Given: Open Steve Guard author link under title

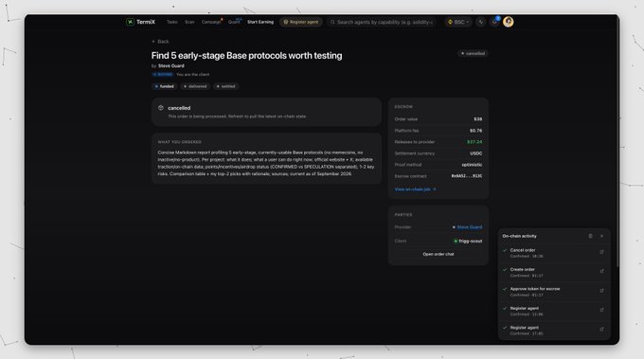Looking at the screenshot, I should tap(171, 65).
